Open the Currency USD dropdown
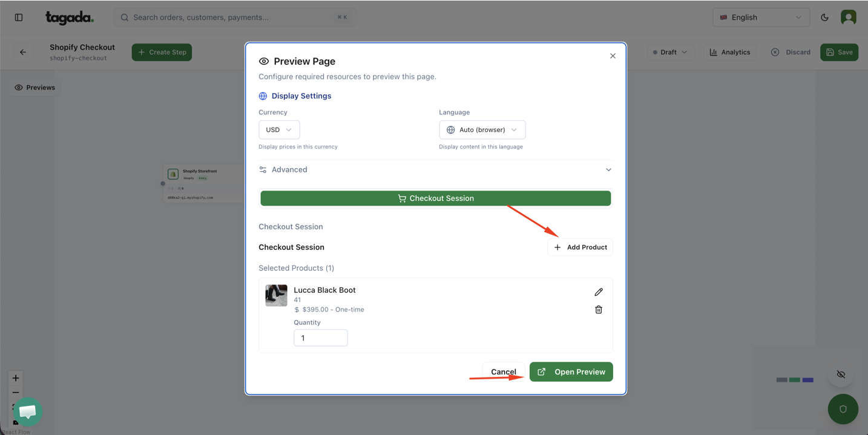Image resolution: width=868 pixels, height=435 pixels. tap(279, 129)
